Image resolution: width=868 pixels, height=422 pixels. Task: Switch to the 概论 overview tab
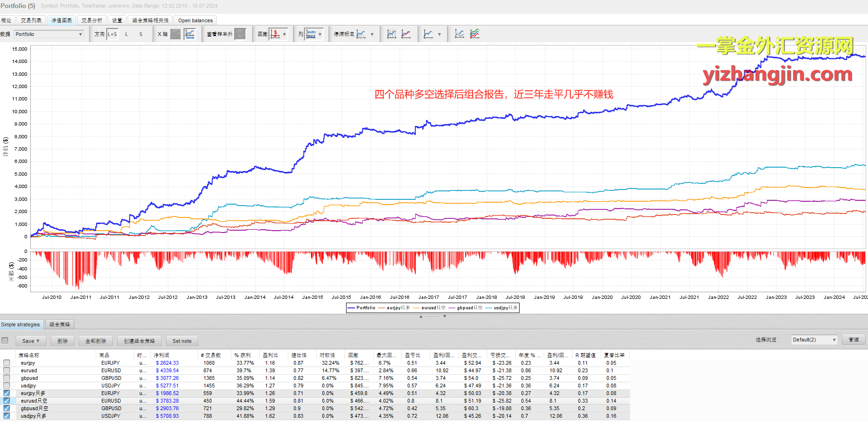pos(6,20)
